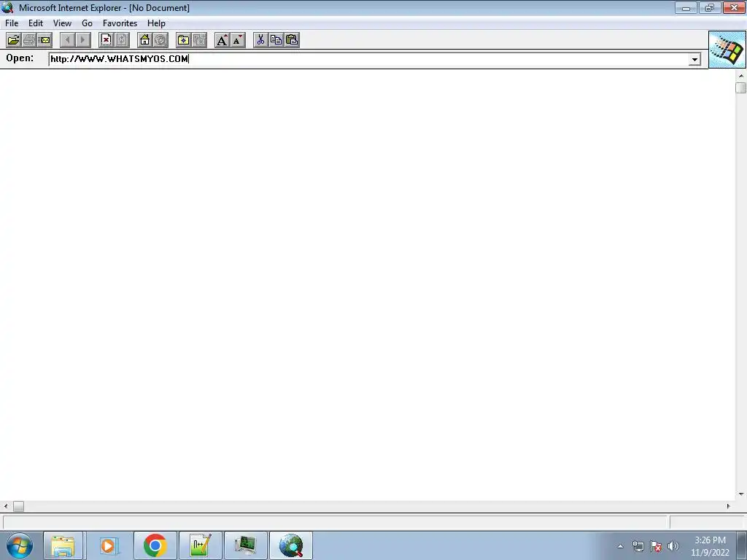Open Windows Explorer from taskbar
747x560 pixels.
click(63, 545)
